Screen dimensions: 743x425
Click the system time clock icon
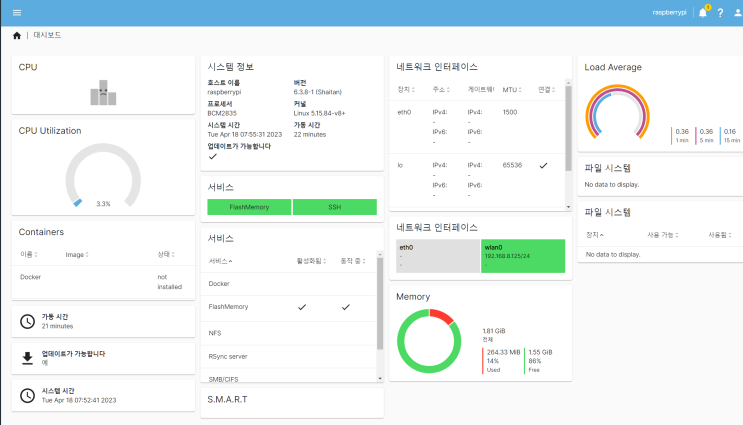tap(27, 396)
